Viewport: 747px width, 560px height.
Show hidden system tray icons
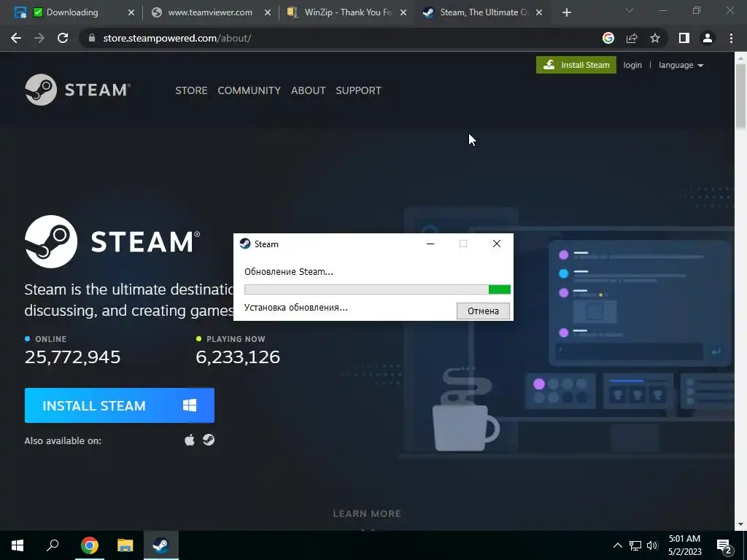click(617, 545)
